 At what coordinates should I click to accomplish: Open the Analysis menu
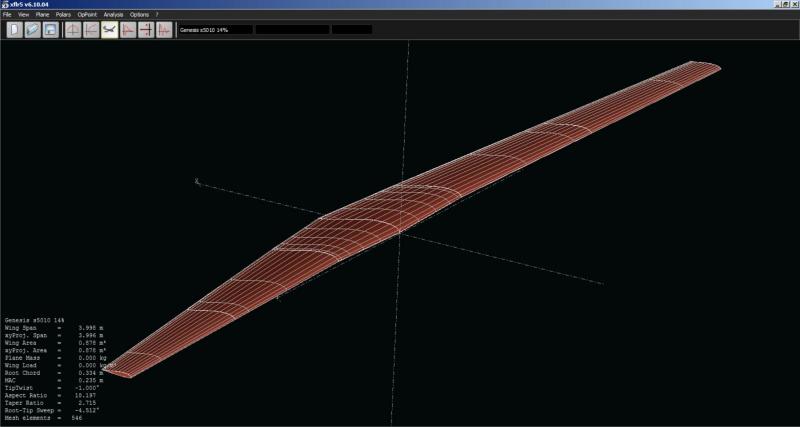pos(113,15)
